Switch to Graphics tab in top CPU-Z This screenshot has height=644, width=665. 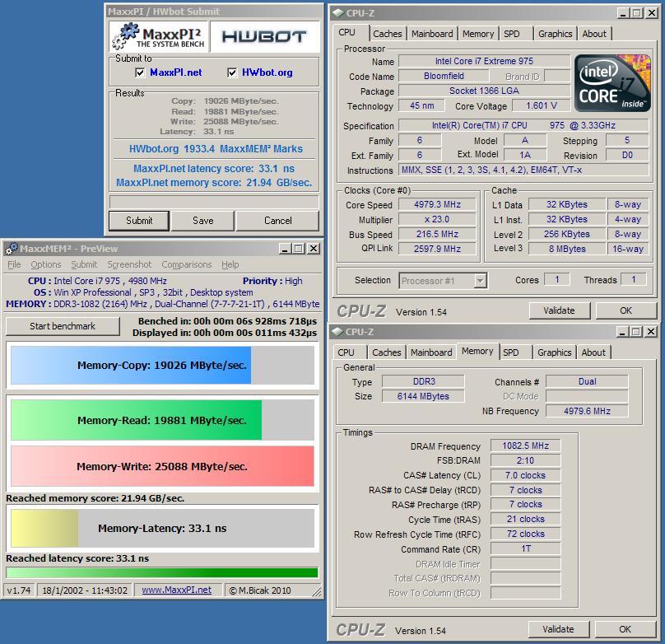(556, 34)
